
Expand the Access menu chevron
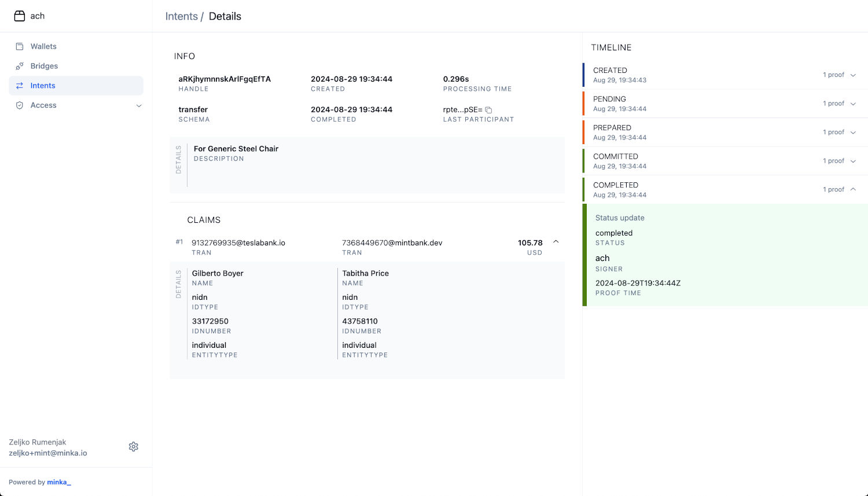[139, 106]
